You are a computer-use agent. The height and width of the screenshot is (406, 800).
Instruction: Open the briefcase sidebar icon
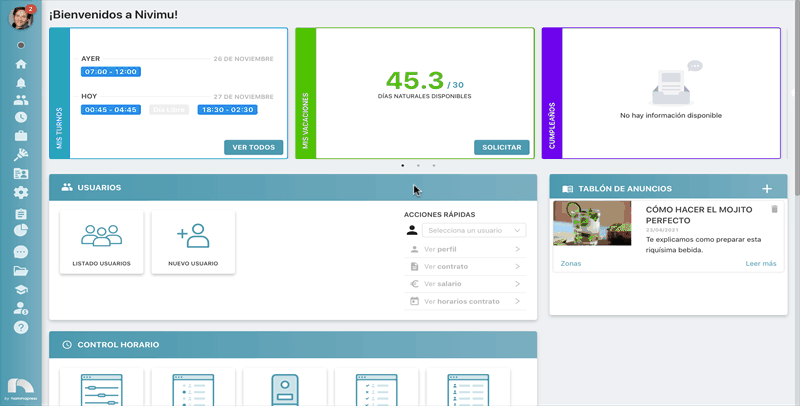[21, 136]
